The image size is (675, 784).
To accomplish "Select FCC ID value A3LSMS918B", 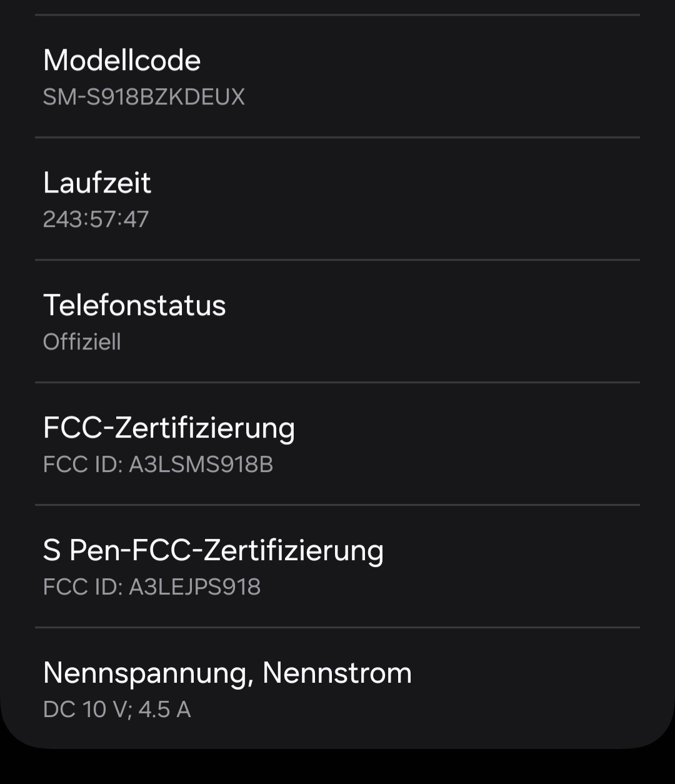I will pyautogui.click(x=201, y=465).
